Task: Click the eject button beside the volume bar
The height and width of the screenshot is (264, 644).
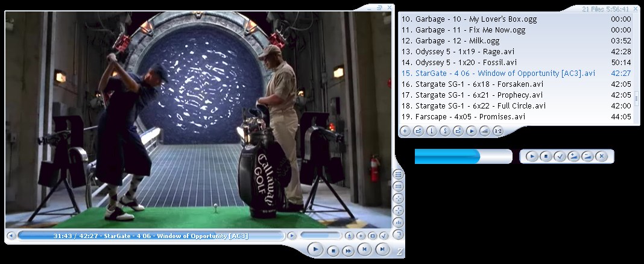Action: tap(349, 236)
